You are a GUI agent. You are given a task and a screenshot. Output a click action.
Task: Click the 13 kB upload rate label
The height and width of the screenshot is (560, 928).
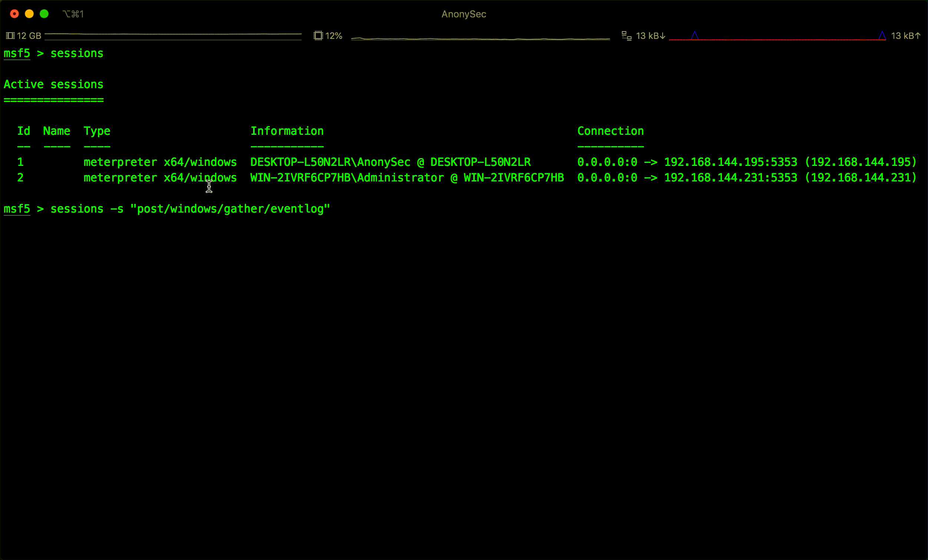[x=905, y=36]
